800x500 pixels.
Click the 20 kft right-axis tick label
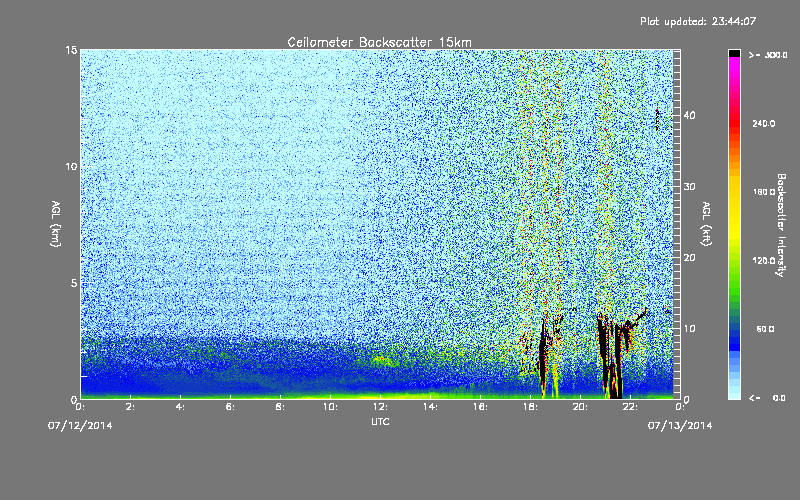coord(689,258)
